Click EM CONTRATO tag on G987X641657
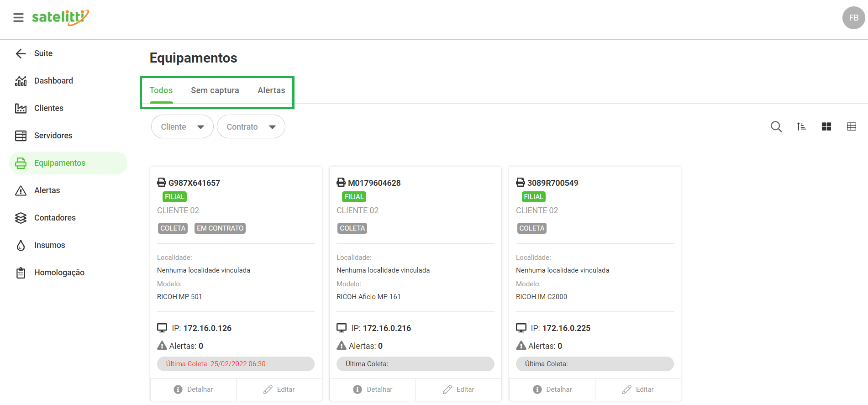 (220, 228)
